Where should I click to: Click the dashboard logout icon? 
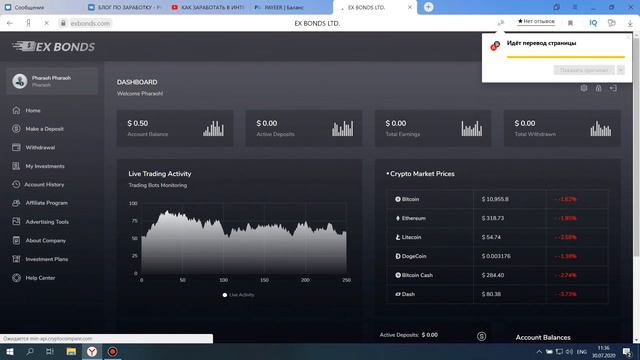[x=613, y=88]
